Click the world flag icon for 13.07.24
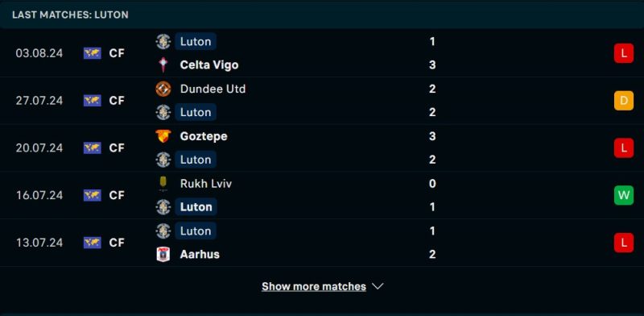Screen dimensions: 644x316 pyautogui.click(x=93, y=243)
